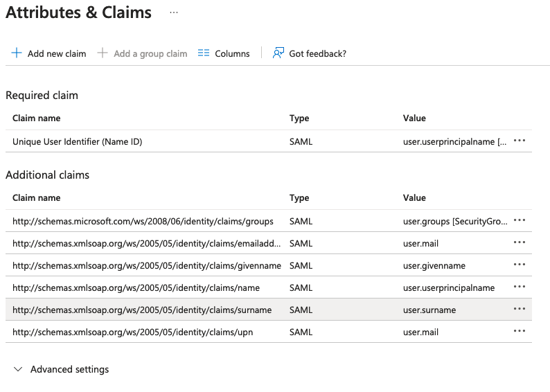Open ellipsis menu for the surname claim
Image resolution: width=550 pixels, height=392 pixels.
[x=520, y=310]
